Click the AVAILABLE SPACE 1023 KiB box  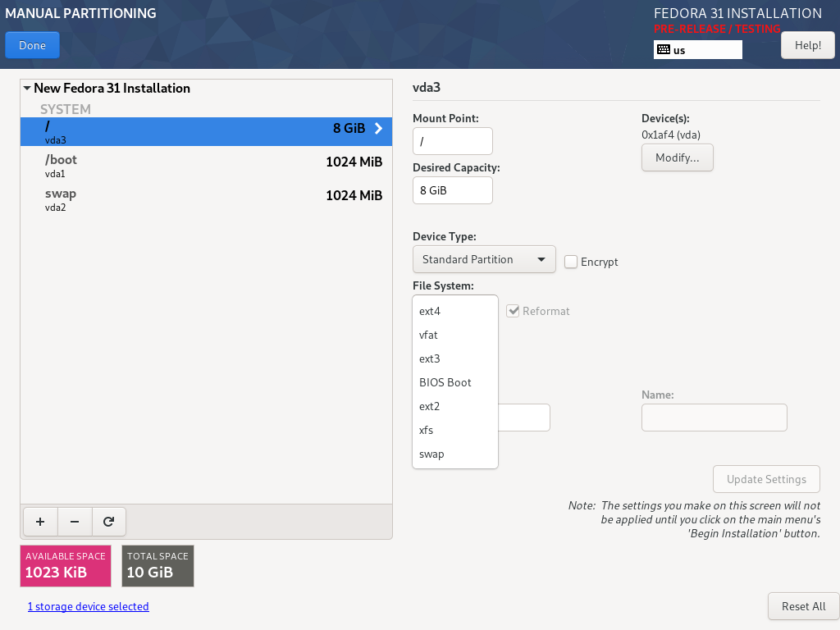coord(66,566)
